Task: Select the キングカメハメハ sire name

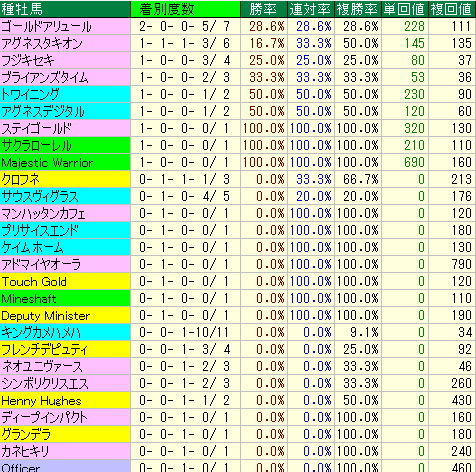Action: coord(41,332)
